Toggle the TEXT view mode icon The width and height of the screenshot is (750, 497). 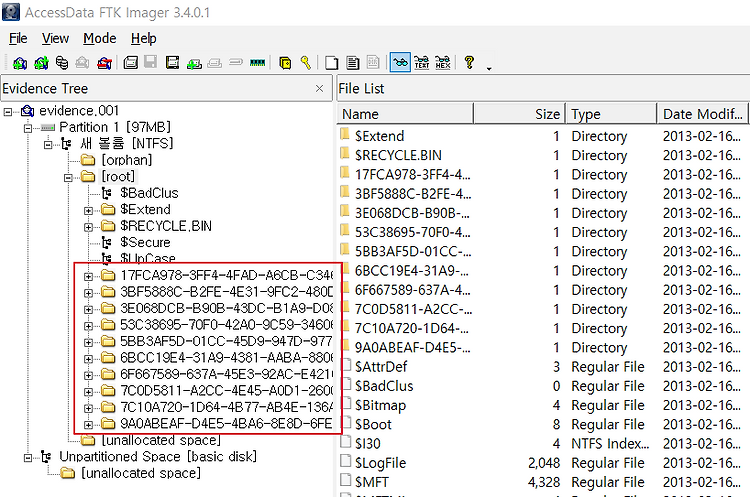point(421,63)
